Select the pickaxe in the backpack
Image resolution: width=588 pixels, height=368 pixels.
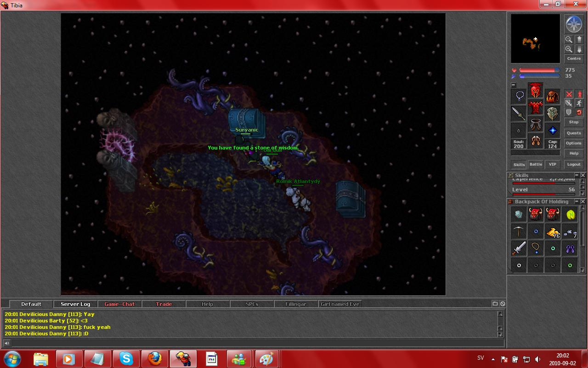click(x=519, y=231)
